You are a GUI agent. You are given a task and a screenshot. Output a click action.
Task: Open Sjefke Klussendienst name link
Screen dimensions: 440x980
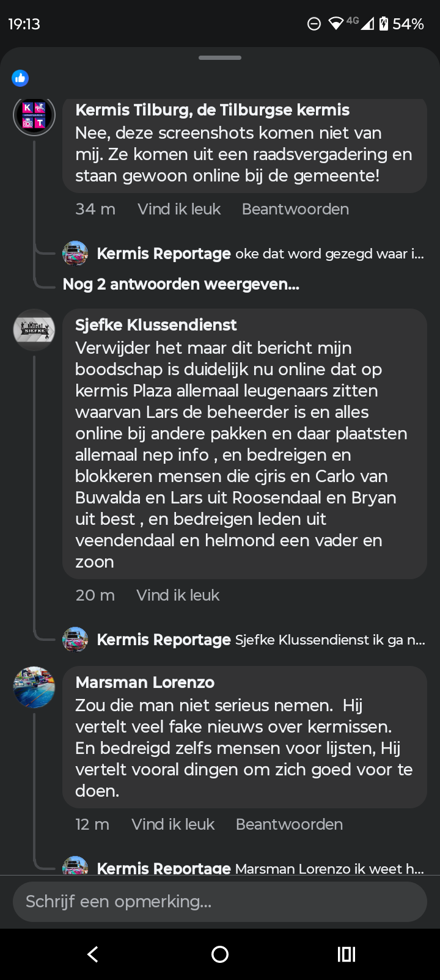click(156, 325)
